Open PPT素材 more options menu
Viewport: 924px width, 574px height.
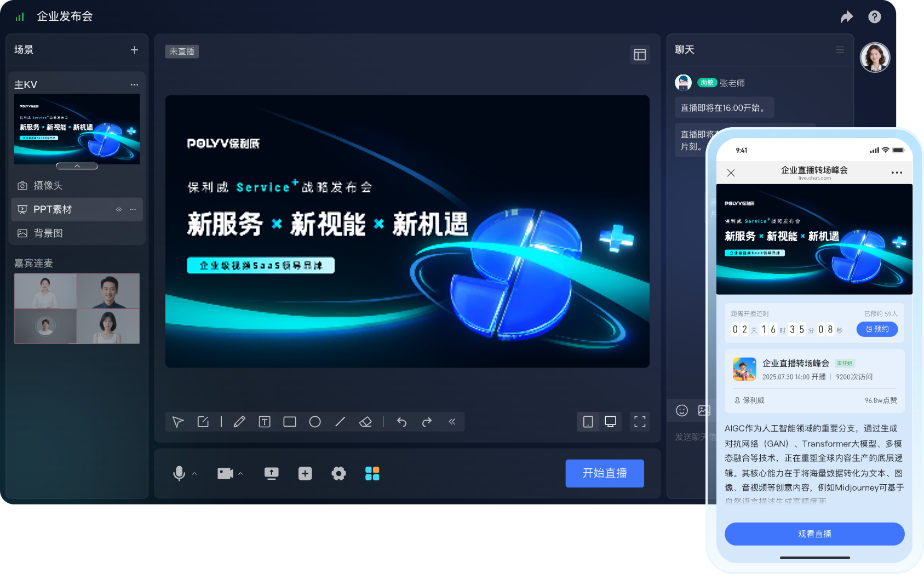click(x=133, y=209)
